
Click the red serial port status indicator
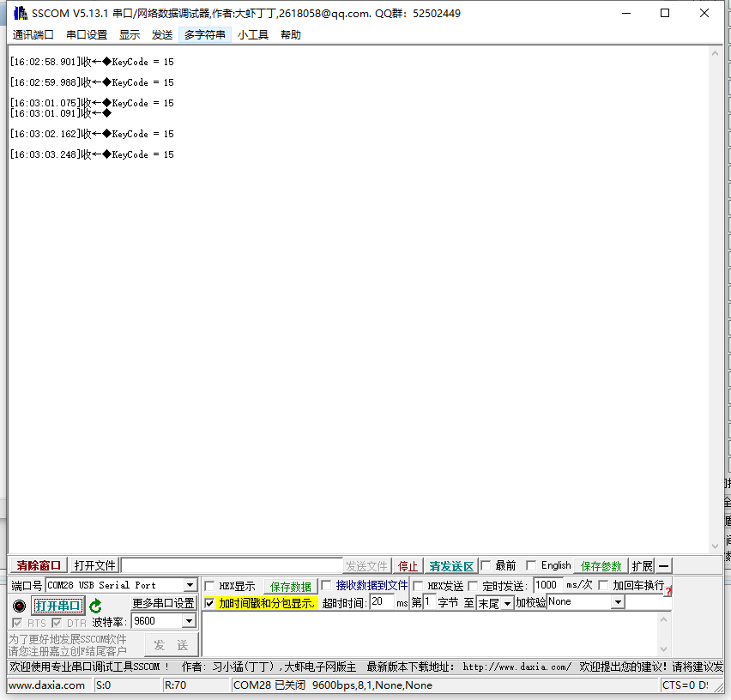click(20, 606)
